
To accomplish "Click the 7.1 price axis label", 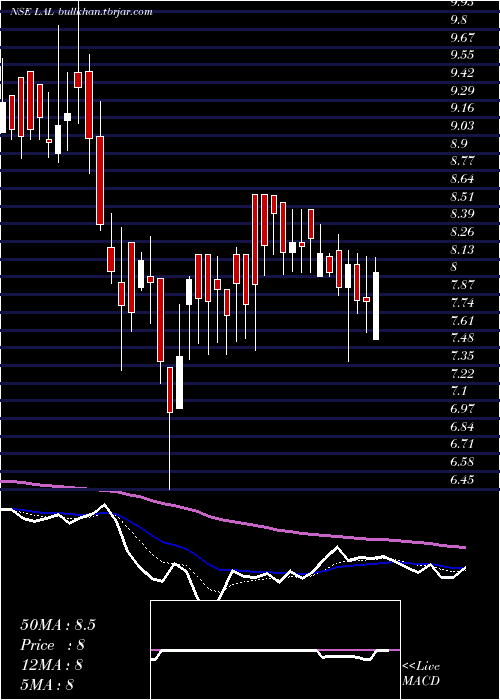I will (x=458, y=392).
